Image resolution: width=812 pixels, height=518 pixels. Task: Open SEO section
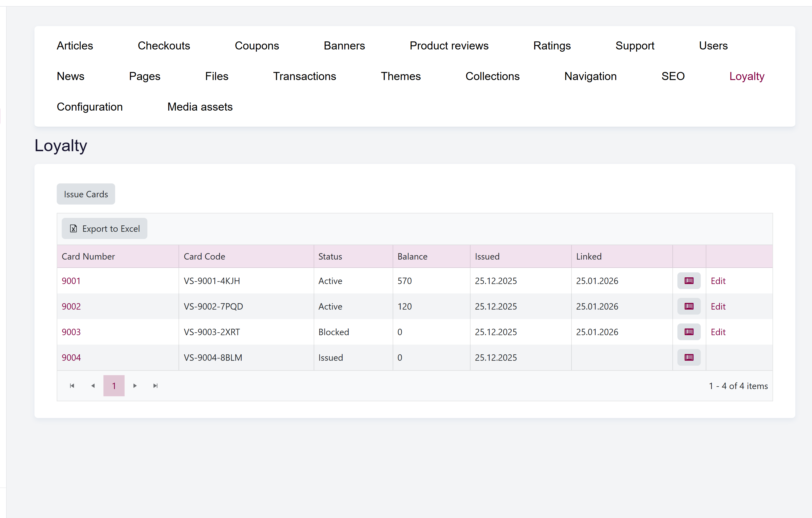(673, 76)
